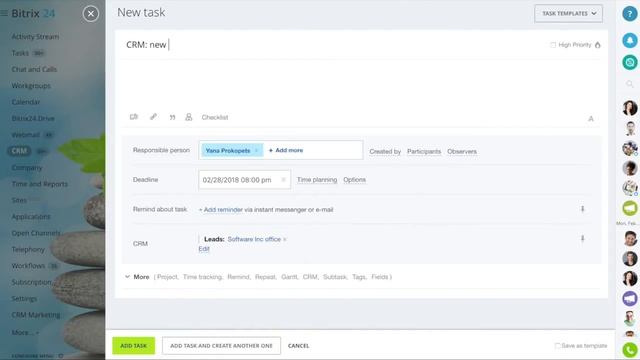The width and height of the screenshot is (640, 360).
Task: Open Telephony in the sidebar
Action: pyautogui.click(x=28, y=249)
